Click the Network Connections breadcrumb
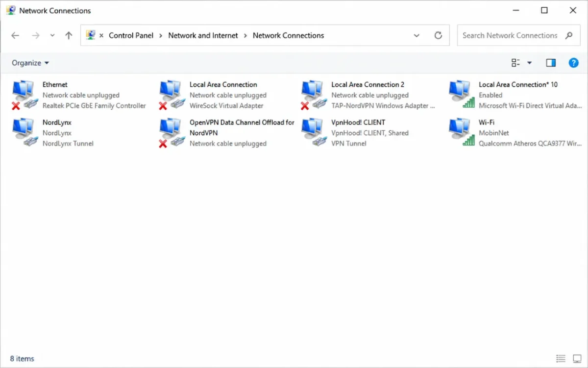588x368 pixels. pyautogui.click(x=288, y=35)
